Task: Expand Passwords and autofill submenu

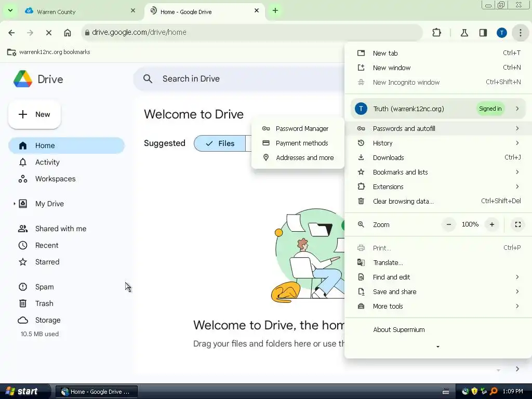Action: click(x=438, y=129)
